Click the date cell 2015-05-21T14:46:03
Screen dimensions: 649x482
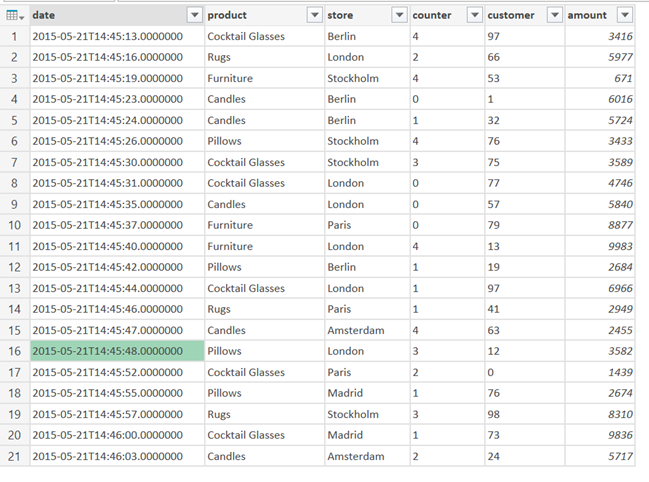(x=117, y=456)
